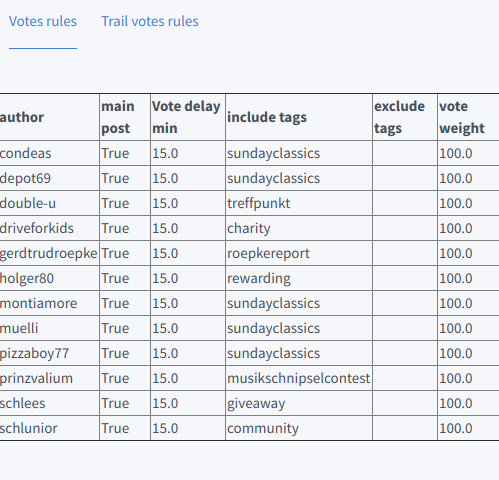Select the vote weight column header
499x480 pixels.
pos(468,117)
